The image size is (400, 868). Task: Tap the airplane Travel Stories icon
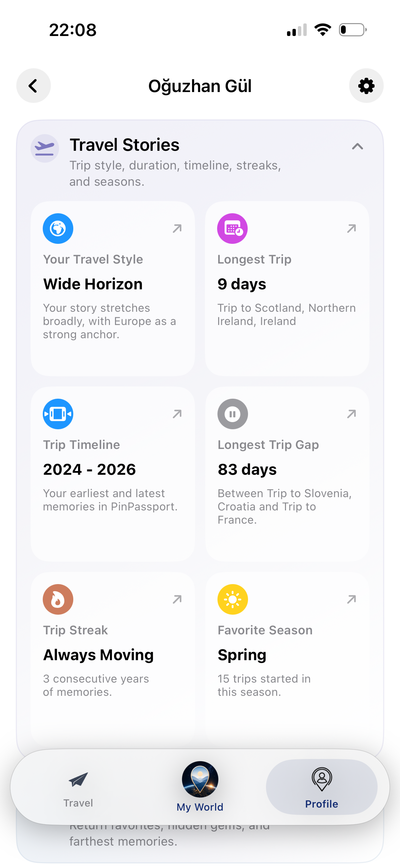pos(45,148)
